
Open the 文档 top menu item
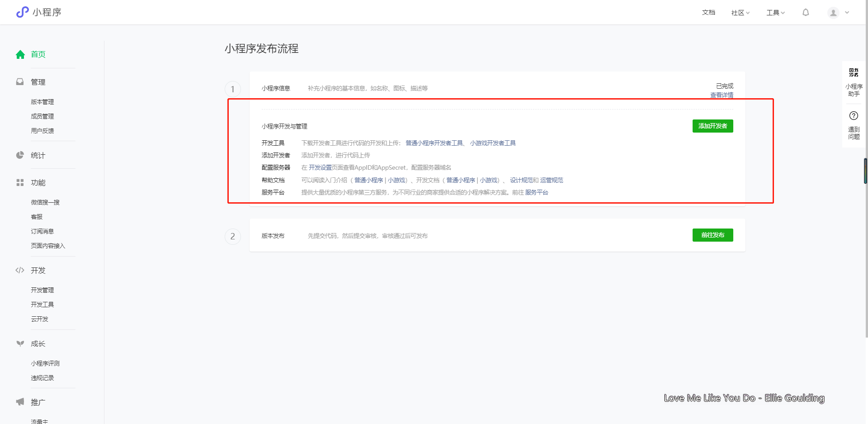(x=708, y=13)
